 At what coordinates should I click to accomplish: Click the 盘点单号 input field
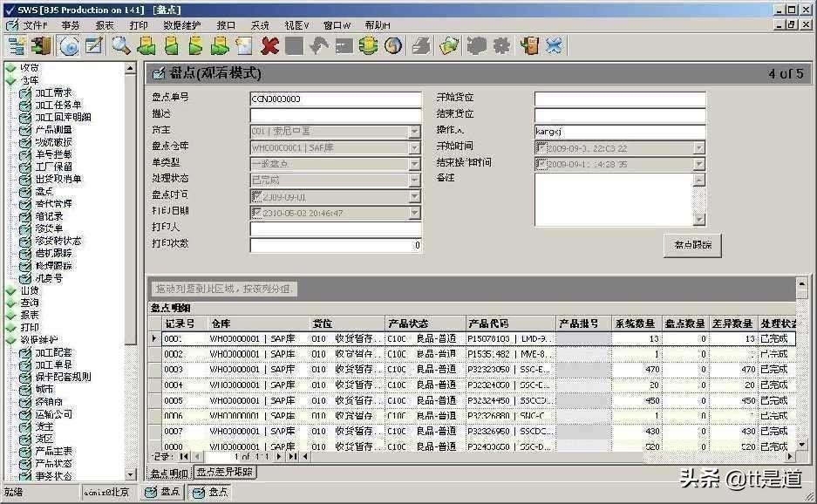click(336, 99)
